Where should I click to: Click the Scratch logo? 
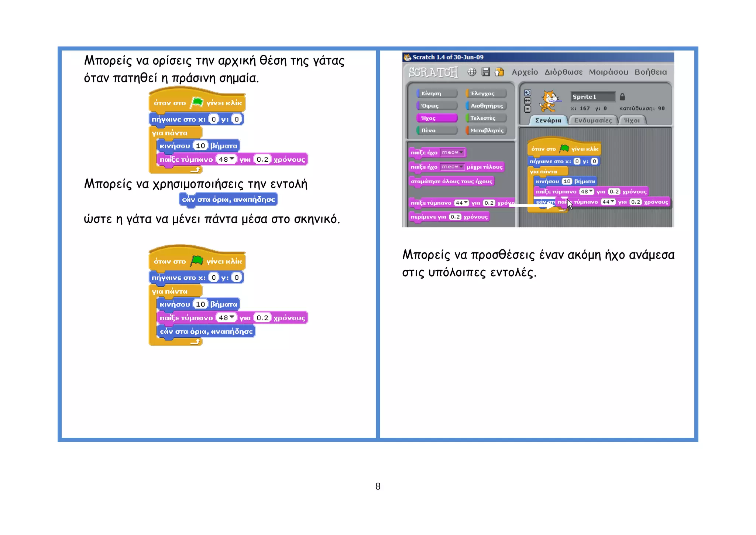433,72
